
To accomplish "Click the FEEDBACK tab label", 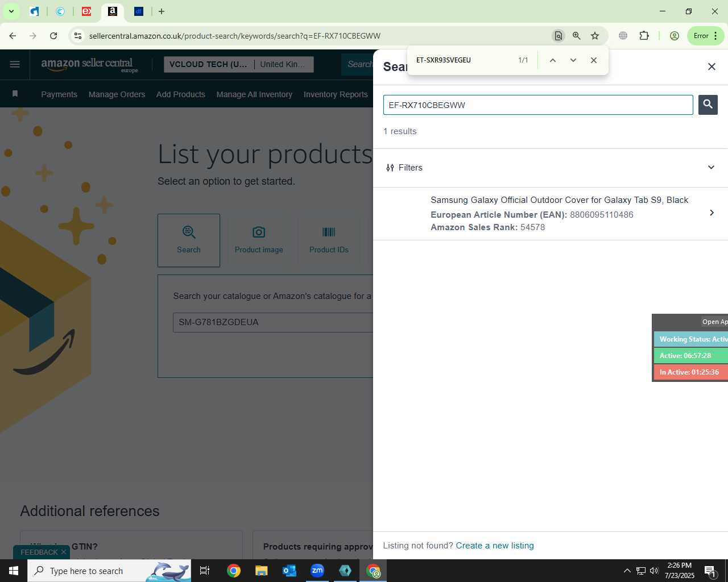I will point(39,552).
